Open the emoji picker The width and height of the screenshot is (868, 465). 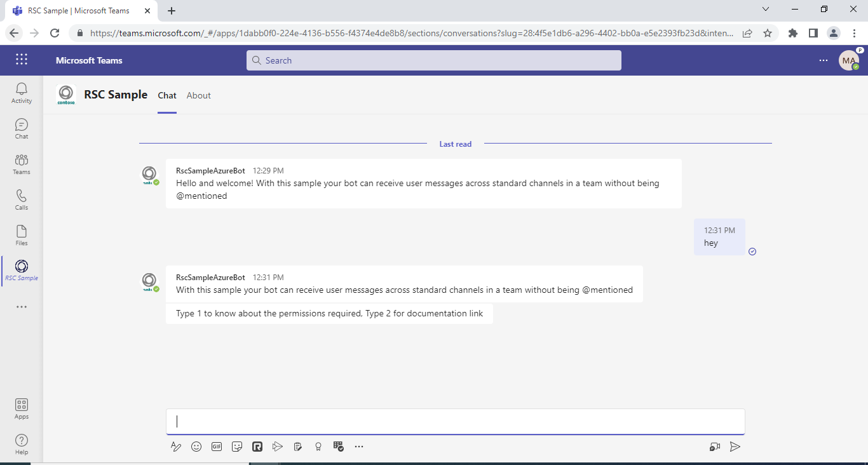point(196,447)
